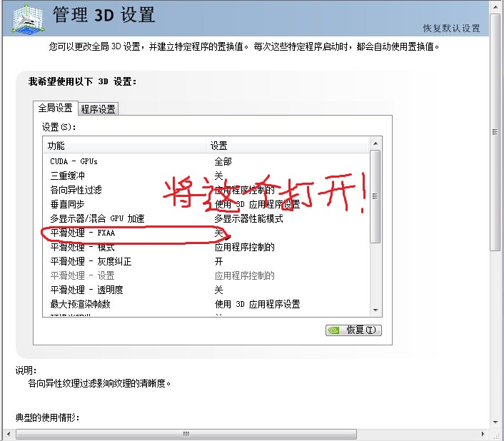Click the 功能 column header
Image resolution: width=504 pixels, height=441 pixels.
(x=56, y=146)
